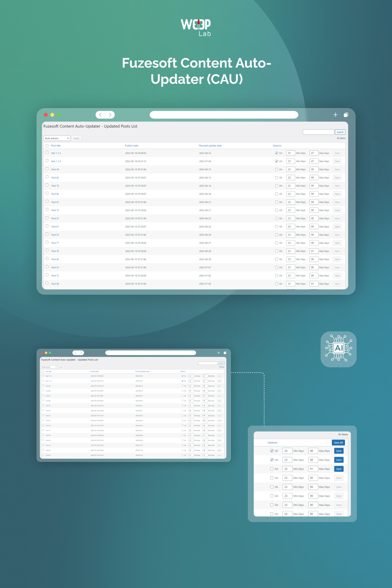Open the Bulk actions dropdown in the large window
Screen dimensions: 392x588
(x=57, y=138)
